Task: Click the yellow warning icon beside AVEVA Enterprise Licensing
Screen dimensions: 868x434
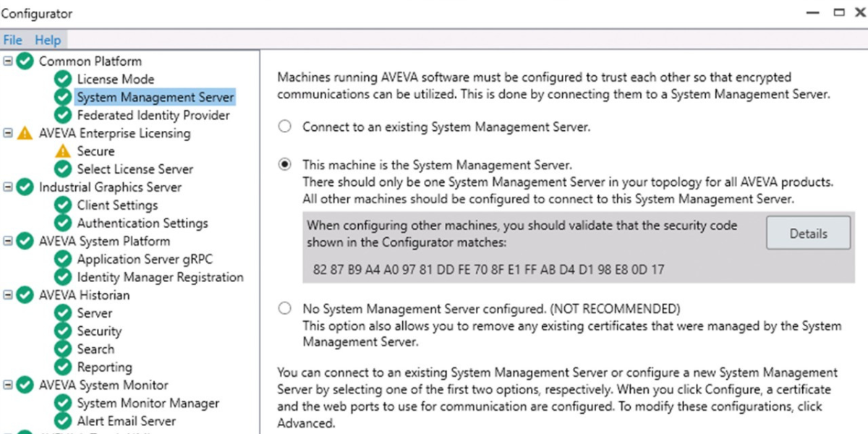Action: click(25, 133)
